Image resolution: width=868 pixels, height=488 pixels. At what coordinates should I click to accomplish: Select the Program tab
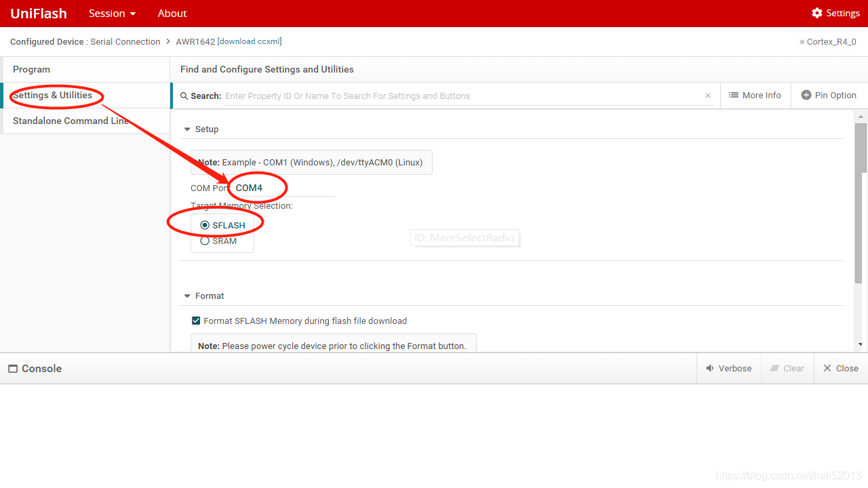pyautogui.click(x=85, y=70)
